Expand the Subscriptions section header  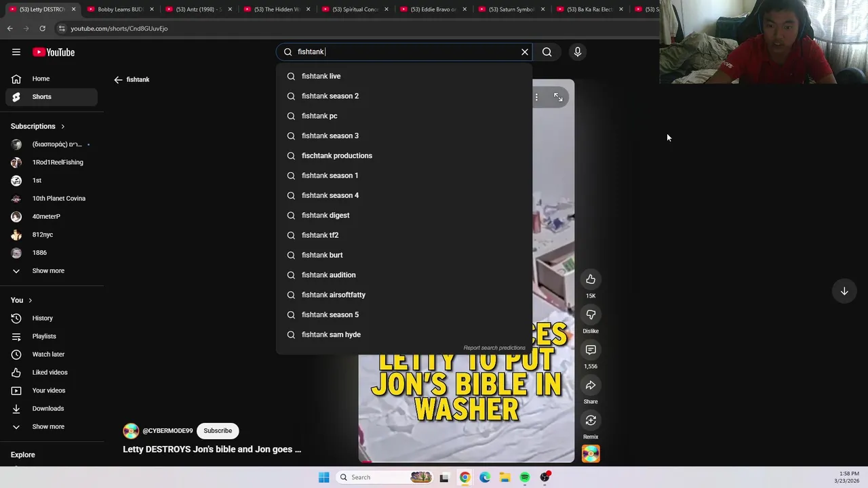click(38, 126)
